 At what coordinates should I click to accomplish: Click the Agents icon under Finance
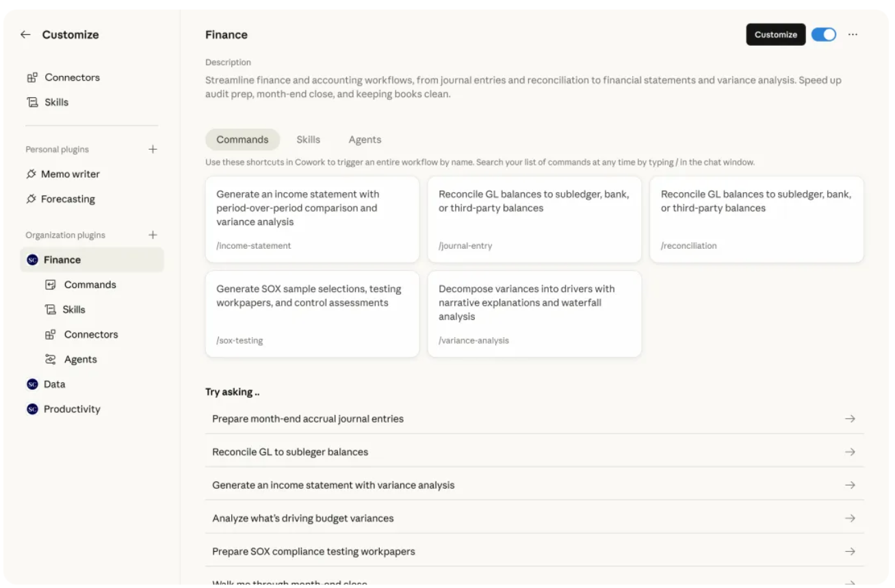(x=50, y=360)
